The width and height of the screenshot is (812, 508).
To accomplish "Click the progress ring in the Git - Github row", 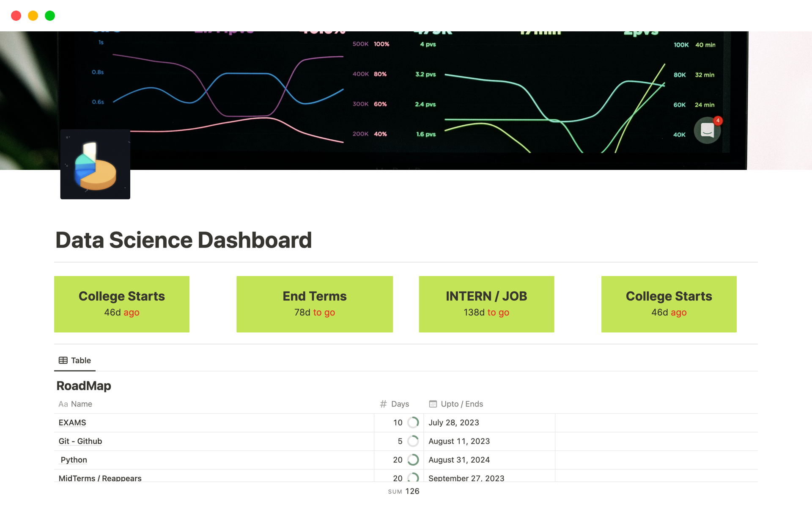I will tap(413, 441).
